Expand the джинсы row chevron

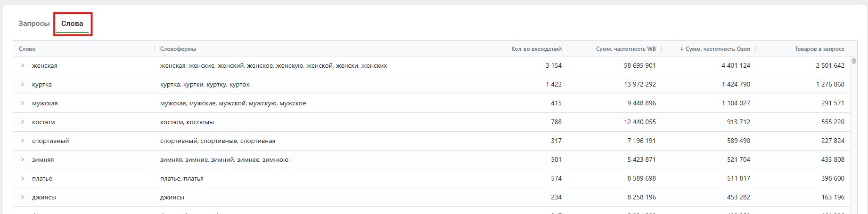point(22,197)
